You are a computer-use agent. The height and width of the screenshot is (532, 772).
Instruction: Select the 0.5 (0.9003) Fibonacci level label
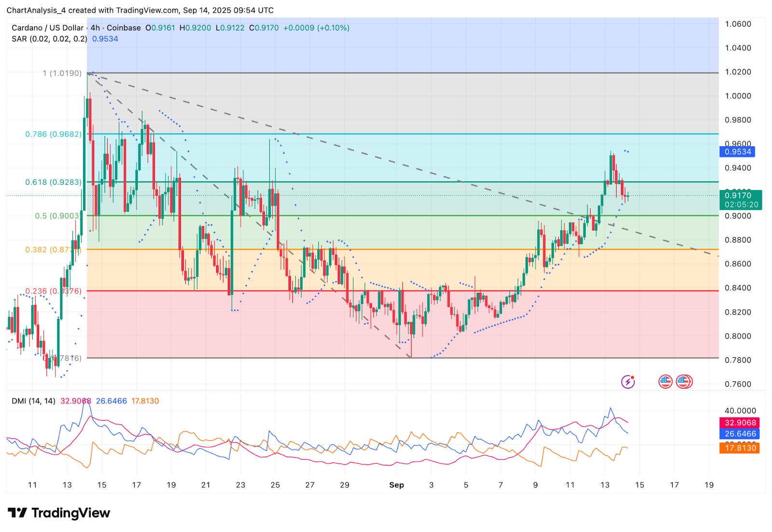point(57,216)
